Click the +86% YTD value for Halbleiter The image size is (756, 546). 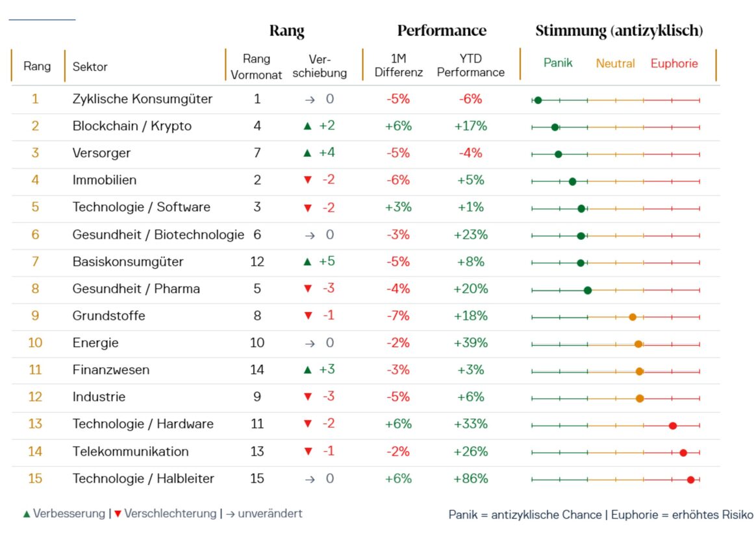click(471, 479)
